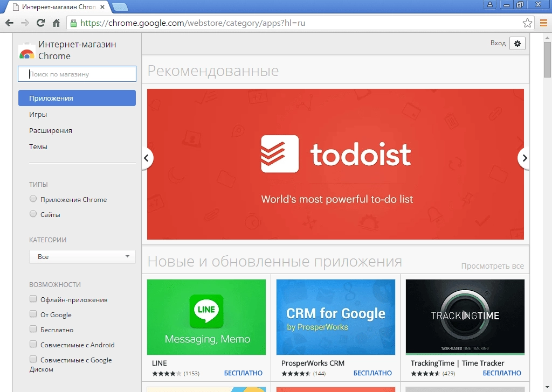Close the Chrome Web Store tab
This screenshot has height=392, width=552.
tap(102, 6)
